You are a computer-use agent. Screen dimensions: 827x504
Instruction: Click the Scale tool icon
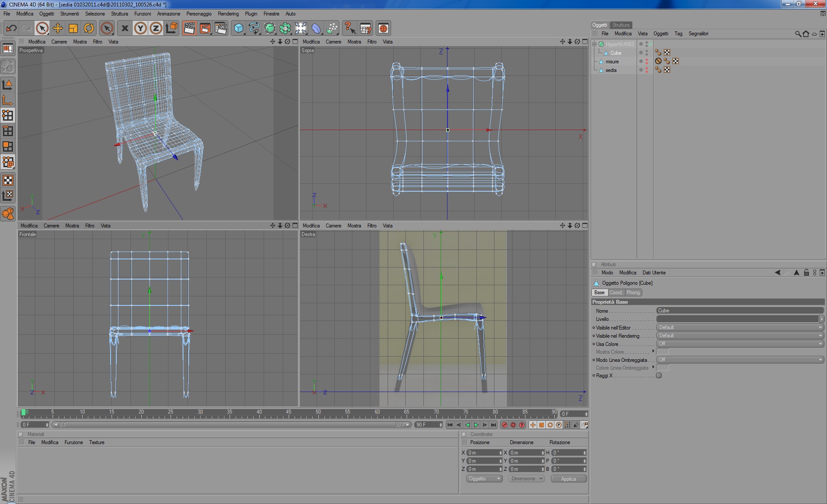pos(73,28)
